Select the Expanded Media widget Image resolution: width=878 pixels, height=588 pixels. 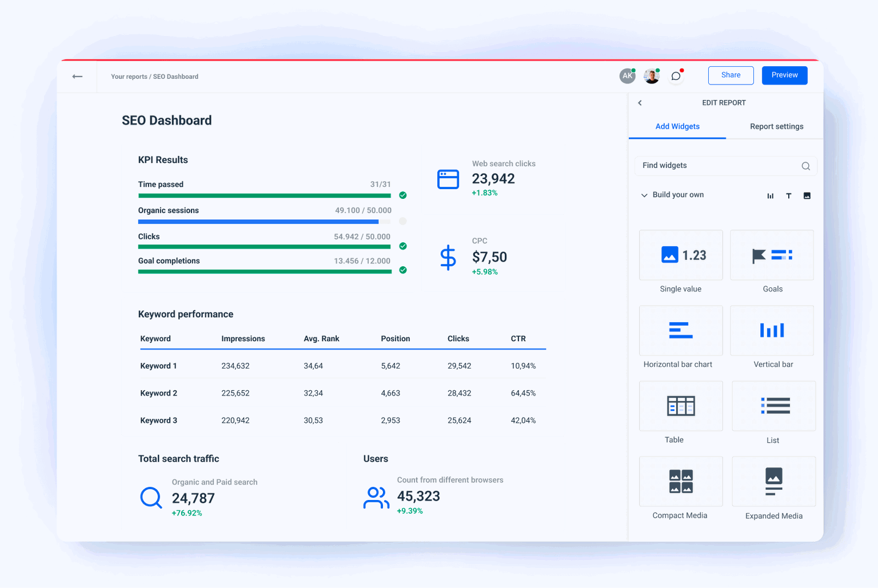click(x=773, y=481)
